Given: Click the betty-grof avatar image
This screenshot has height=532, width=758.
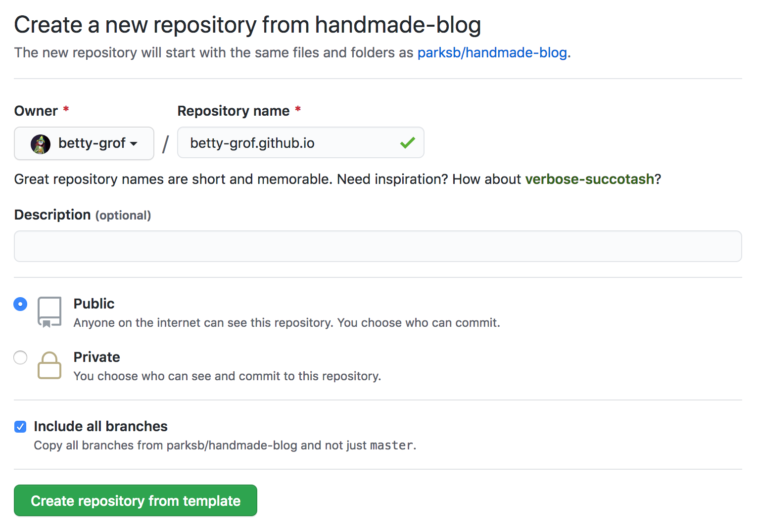Looking at the screenshot, I should pos(41,144).
